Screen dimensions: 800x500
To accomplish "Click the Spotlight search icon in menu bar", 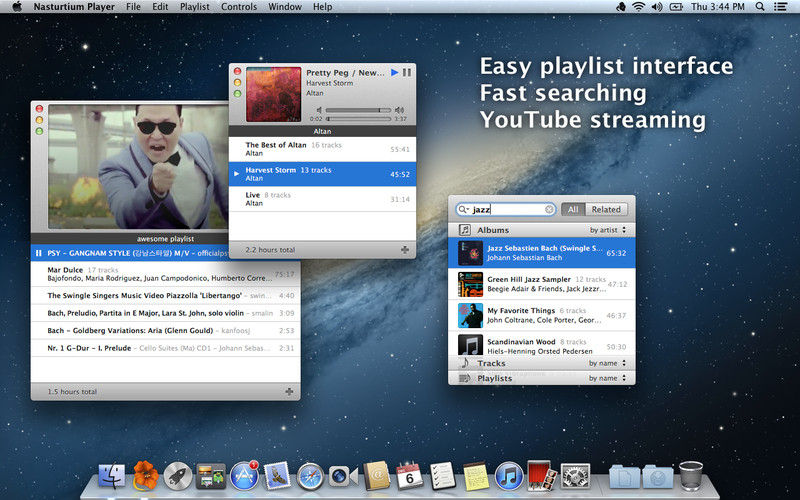I will click(x=760, y=7).
